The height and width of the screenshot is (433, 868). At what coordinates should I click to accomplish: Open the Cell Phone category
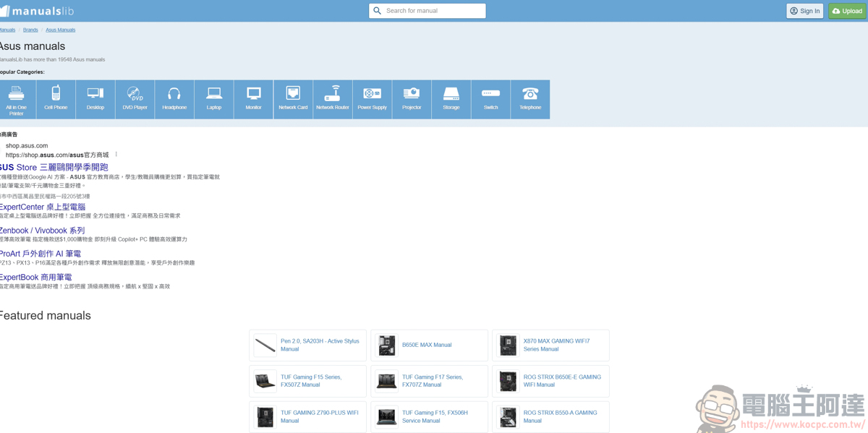click(56, 100)
